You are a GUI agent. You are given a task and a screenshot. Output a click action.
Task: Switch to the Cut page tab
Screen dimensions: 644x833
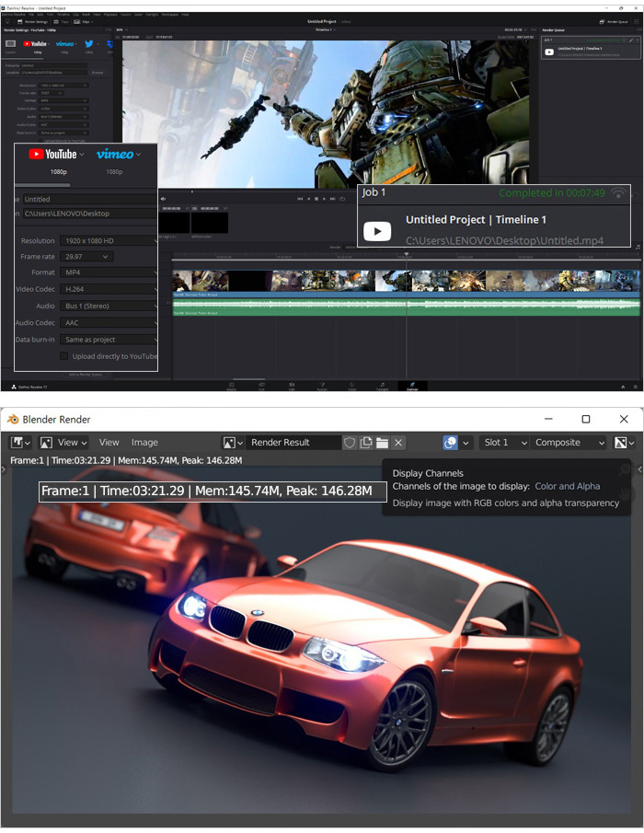(261, 386)
